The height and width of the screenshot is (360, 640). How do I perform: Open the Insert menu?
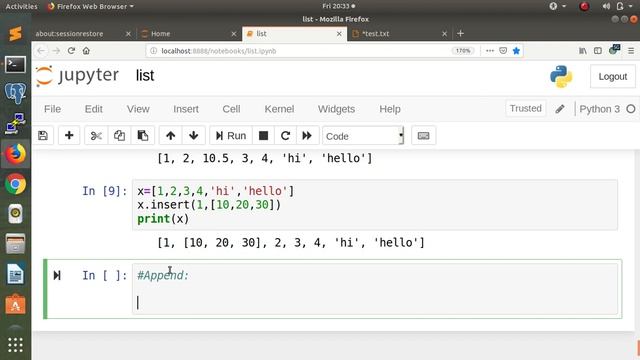tap(186, 109)
